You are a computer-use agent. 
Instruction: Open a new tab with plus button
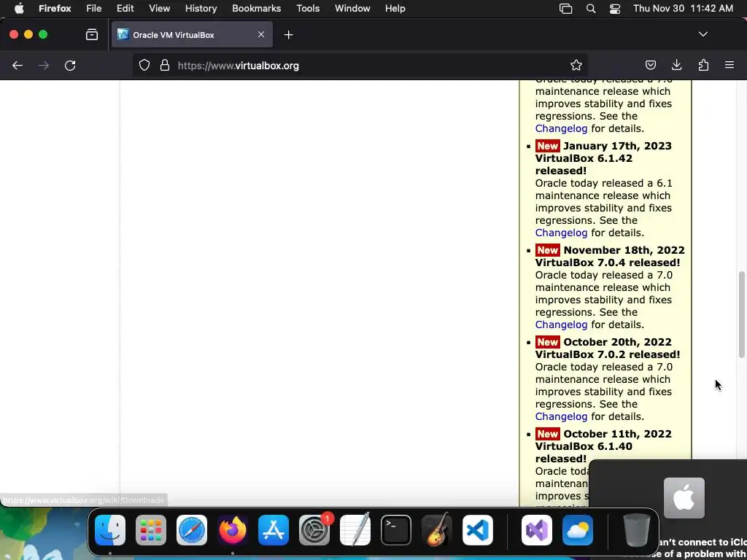[x=288, y=35]
